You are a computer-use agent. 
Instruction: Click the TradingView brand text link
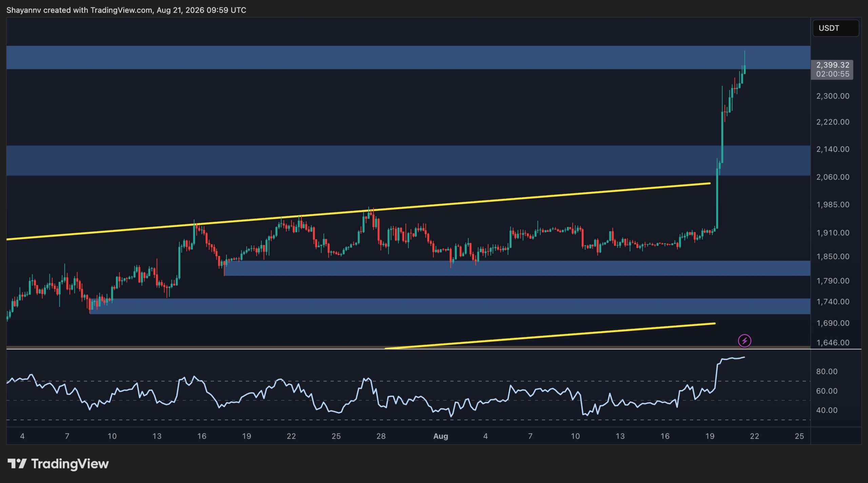tap(70, 463)
